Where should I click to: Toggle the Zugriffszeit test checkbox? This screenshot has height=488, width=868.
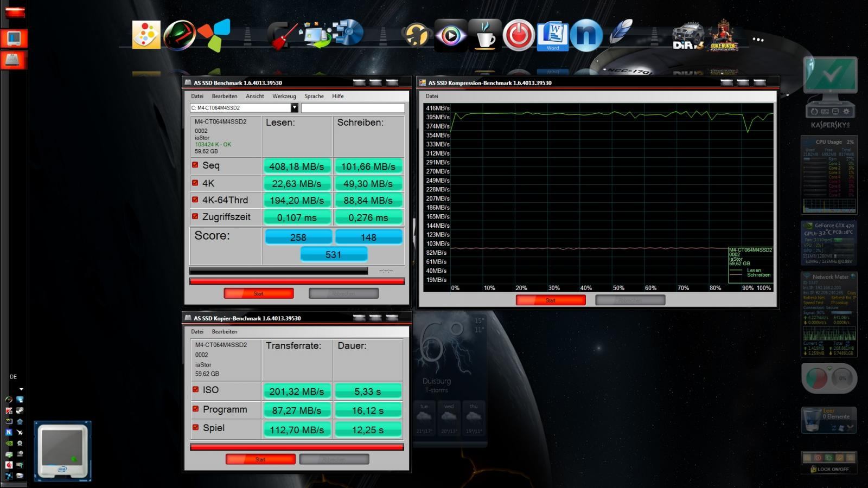click(195, 216)
